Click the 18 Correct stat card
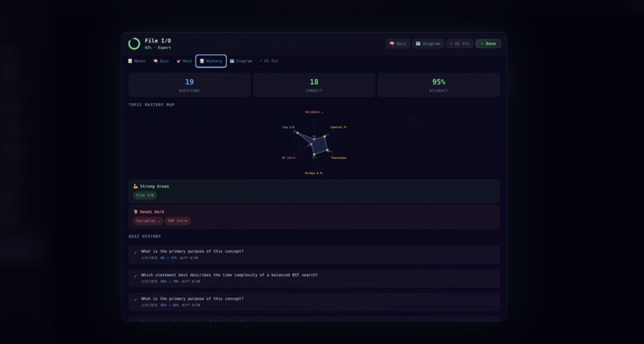The image size is (644, 344). pyautogui.click(x=314, y=85)
